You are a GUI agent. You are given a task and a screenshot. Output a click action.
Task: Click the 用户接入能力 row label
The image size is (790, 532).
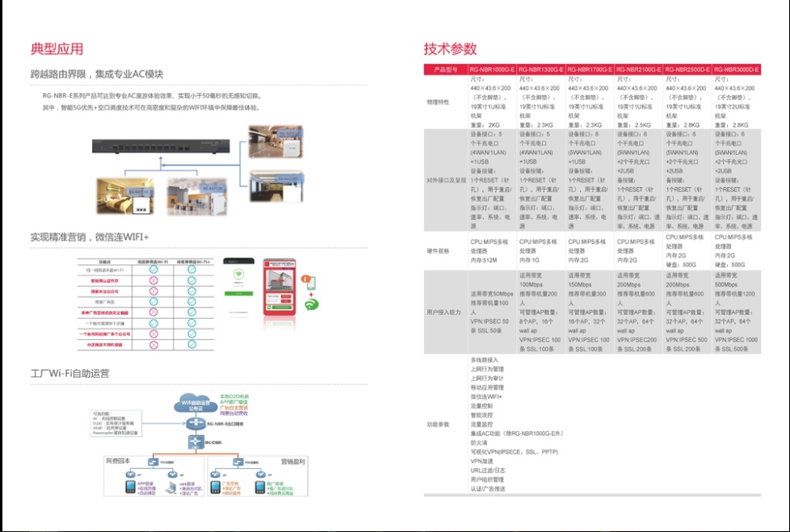click(x=444, y=312)
